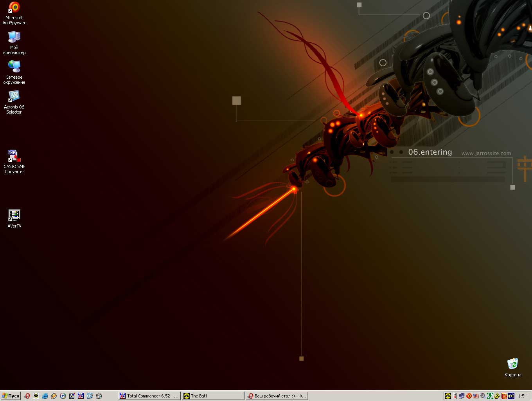Click The Bat! bat icon in system tray
This screenshot has width=532, height=401.
pyautogui.click(x=448, y=396)
